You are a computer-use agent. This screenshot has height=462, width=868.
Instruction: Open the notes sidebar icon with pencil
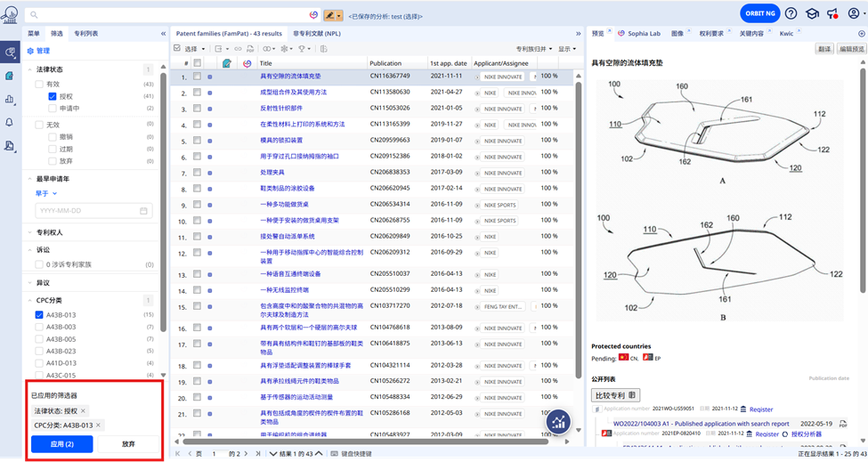tap(10, 76)
